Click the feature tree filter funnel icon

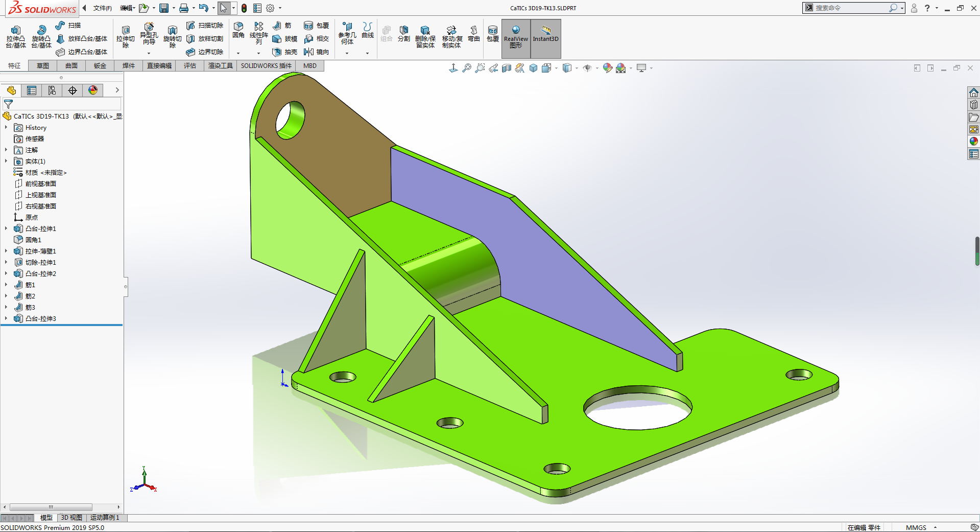(x=8, y=104)
